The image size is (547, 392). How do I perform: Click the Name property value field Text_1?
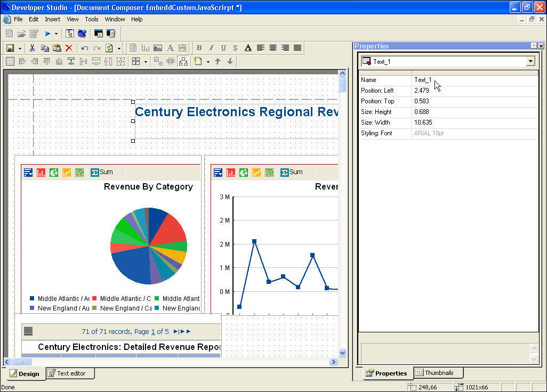(x=474, y=80)
